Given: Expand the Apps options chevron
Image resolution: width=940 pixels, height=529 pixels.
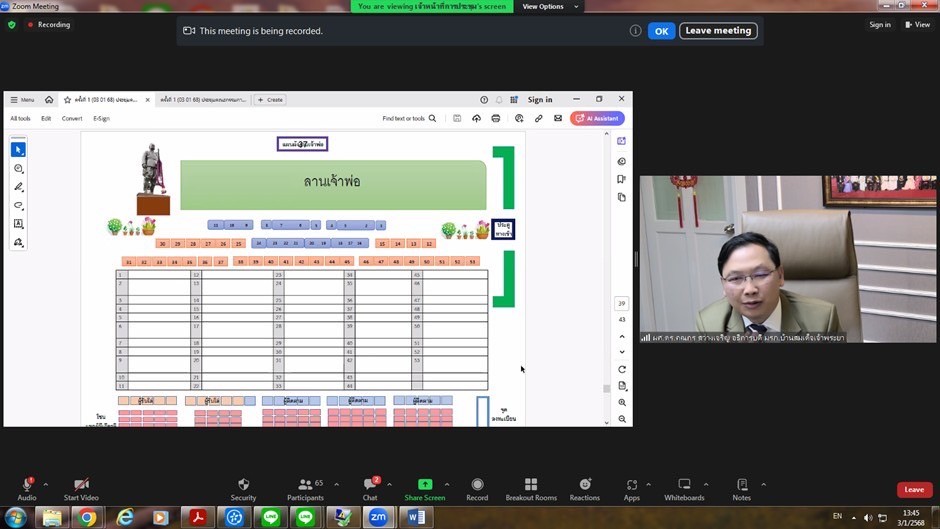Looking at the screenshot, I should [648, 485].
